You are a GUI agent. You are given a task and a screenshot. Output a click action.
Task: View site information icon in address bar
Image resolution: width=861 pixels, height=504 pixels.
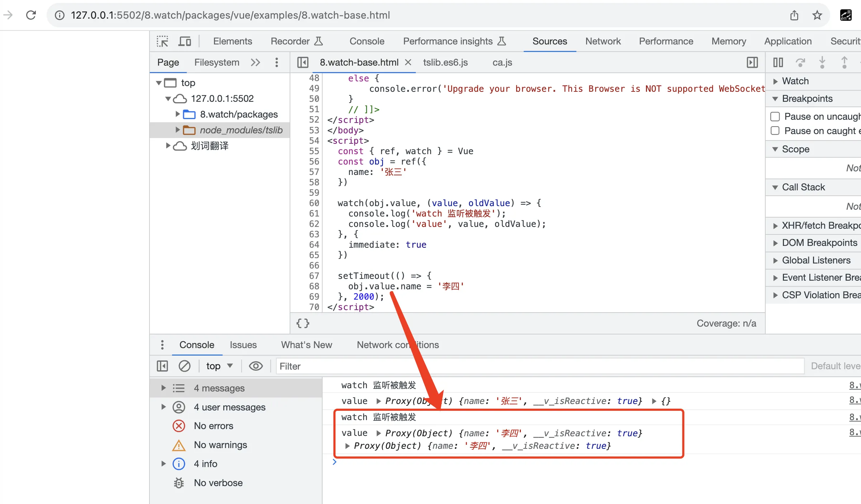(x=60, y=15)
